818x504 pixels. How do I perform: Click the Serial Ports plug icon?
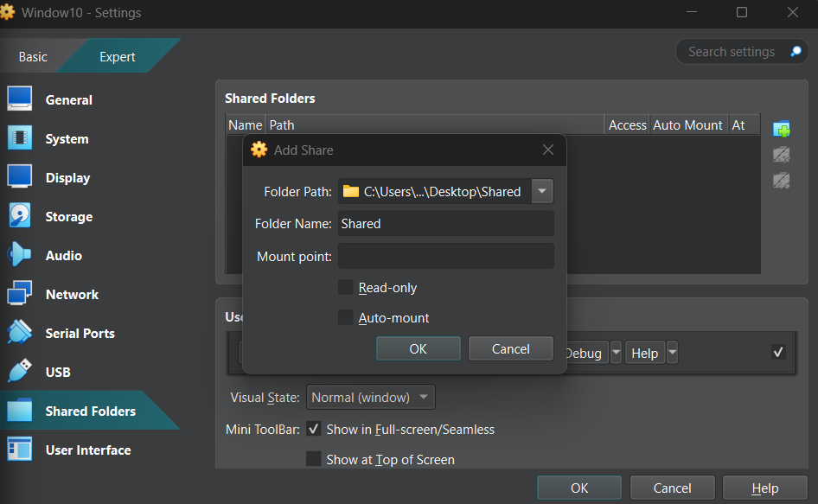20,332
